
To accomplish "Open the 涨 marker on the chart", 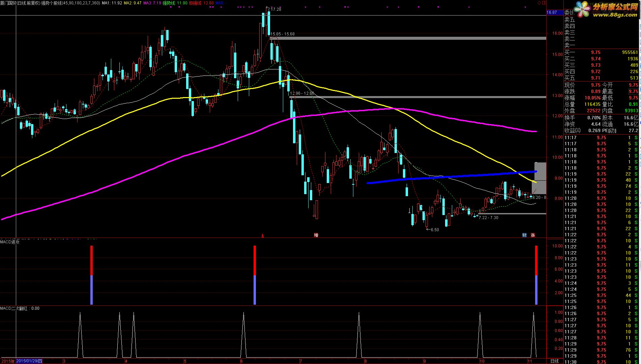I will click(533, 235).
